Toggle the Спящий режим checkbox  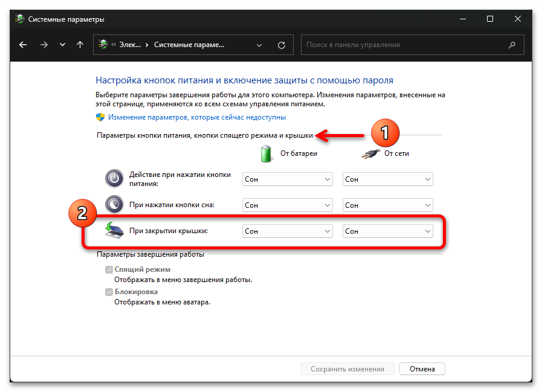pos(109,269)
